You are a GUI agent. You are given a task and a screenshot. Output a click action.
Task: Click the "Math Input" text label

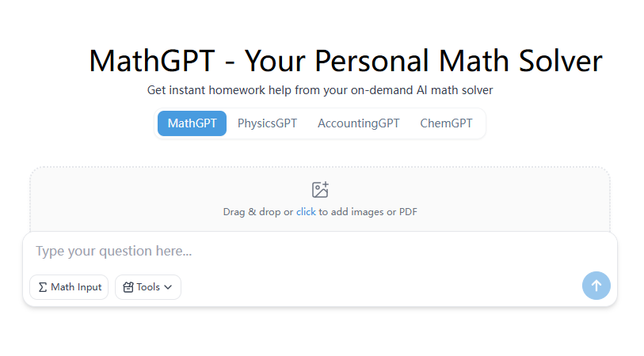pos(76,287)
